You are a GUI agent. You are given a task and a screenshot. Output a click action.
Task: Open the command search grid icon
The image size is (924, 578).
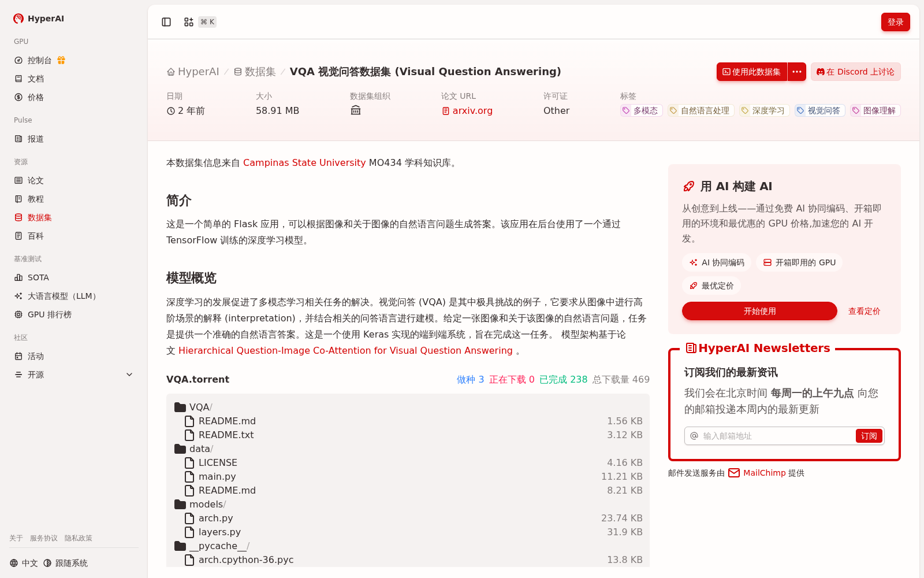pyautogui.click(x=189, y=22)
